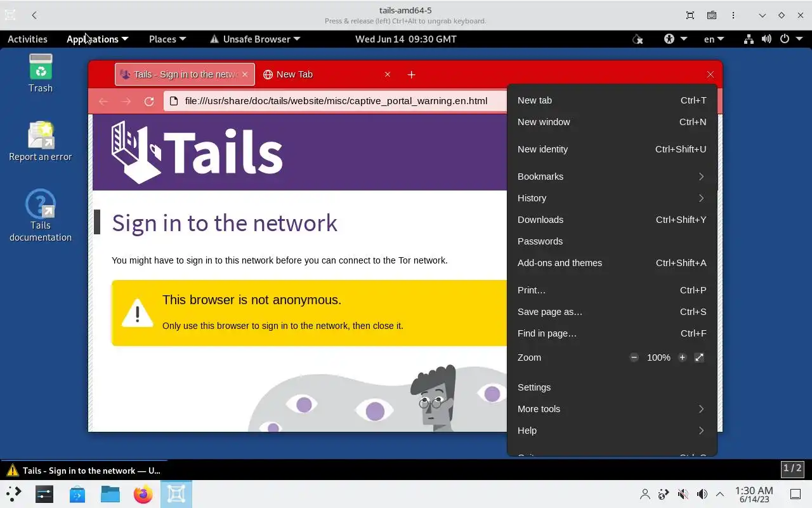This screenshot has height=508, width=812.
Task: Select 'New window' menu entry
Action: (612, 122)
